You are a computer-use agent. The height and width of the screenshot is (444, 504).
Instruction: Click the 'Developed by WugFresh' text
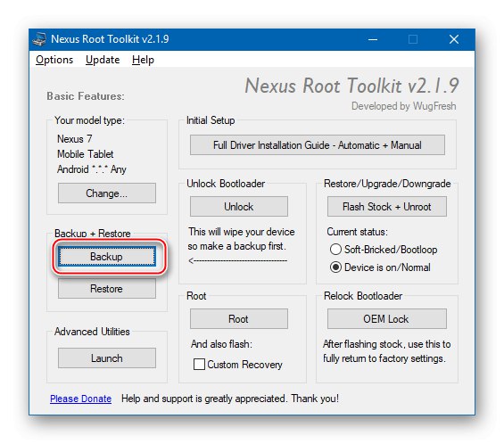pyautogui.click(x=404, y=106)
